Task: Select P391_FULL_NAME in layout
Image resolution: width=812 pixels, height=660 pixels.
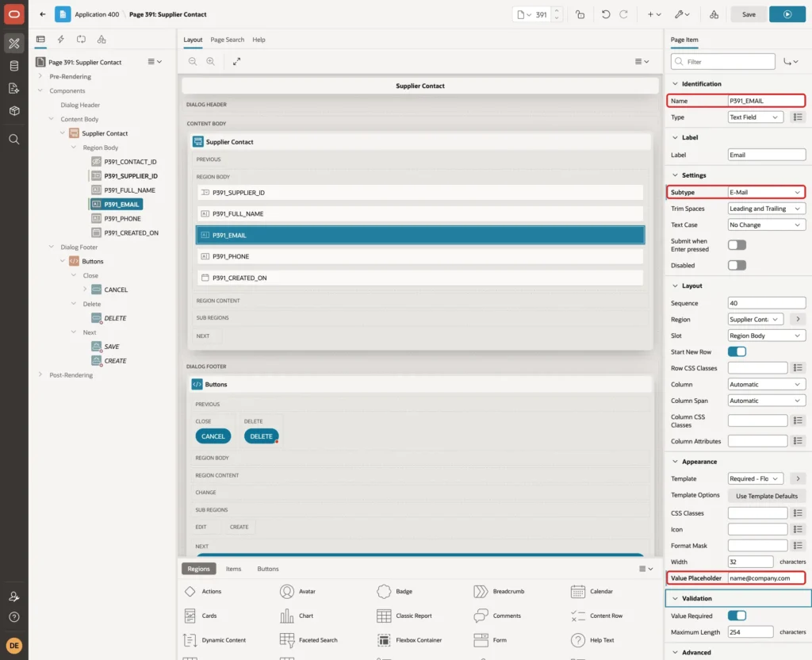Action: pos(420,213)
